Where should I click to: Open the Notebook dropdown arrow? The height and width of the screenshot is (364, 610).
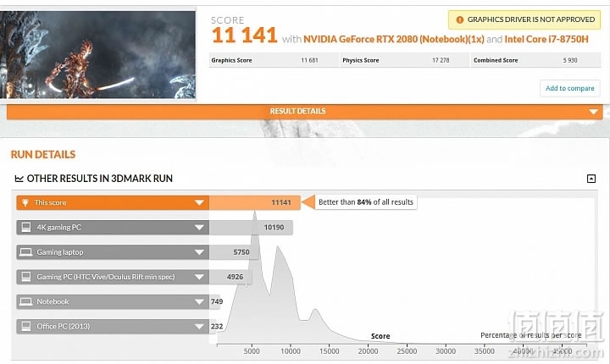pyautogui.click(x=199, y=301)
